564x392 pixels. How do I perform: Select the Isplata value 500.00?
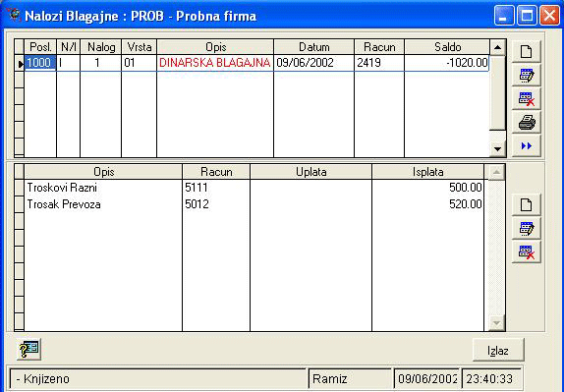[428, 188]
